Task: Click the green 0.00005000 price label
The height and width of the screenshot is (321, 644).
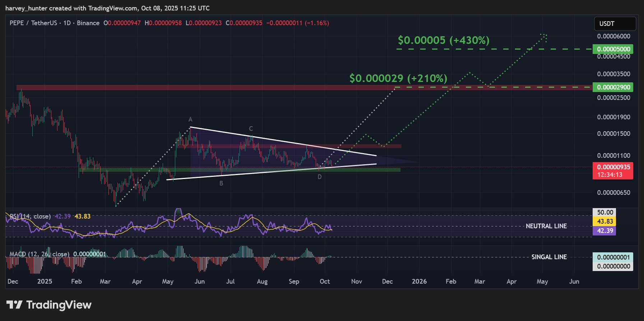Action: point(613,49)
